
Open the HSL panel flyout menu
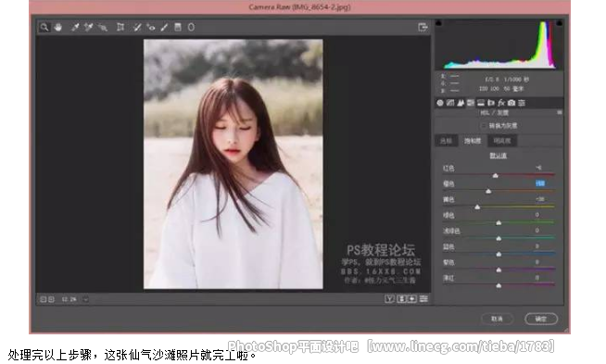560,112
